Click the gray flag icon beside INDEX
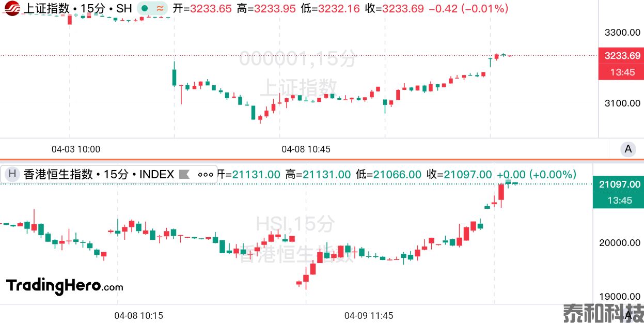644x323 pixels. tap(184, 175)
